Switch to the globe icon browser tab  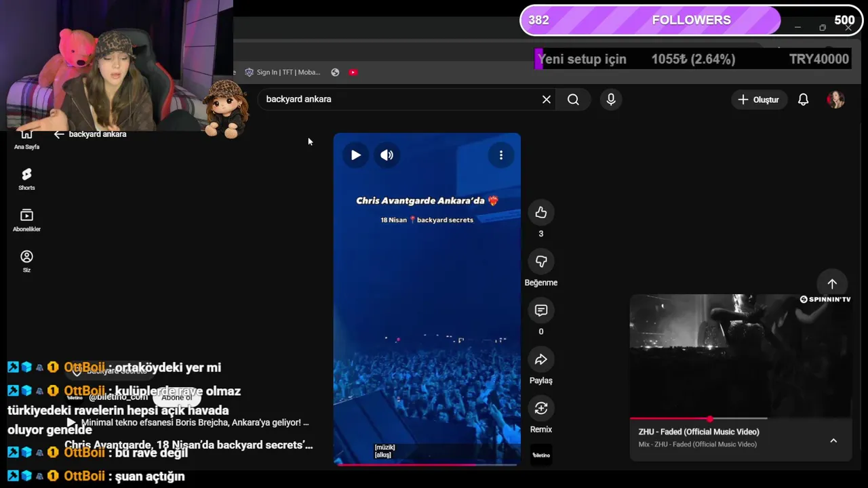point(335,73)
